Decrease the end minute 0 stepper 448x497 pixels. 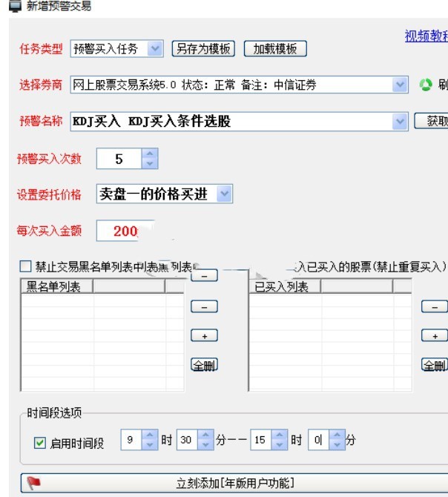coord(337,444)
